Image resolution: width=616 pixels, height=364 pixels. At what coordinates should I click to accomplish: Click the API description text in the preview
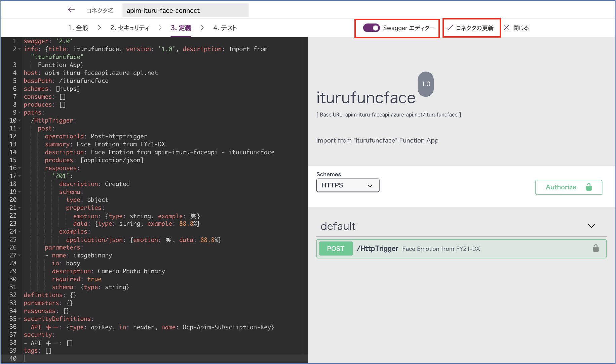coord(377,140)
